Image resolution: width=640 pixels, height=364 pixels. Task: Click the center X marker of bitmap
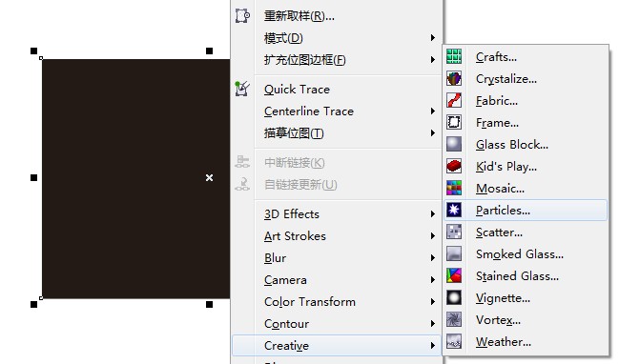point(210,178)
